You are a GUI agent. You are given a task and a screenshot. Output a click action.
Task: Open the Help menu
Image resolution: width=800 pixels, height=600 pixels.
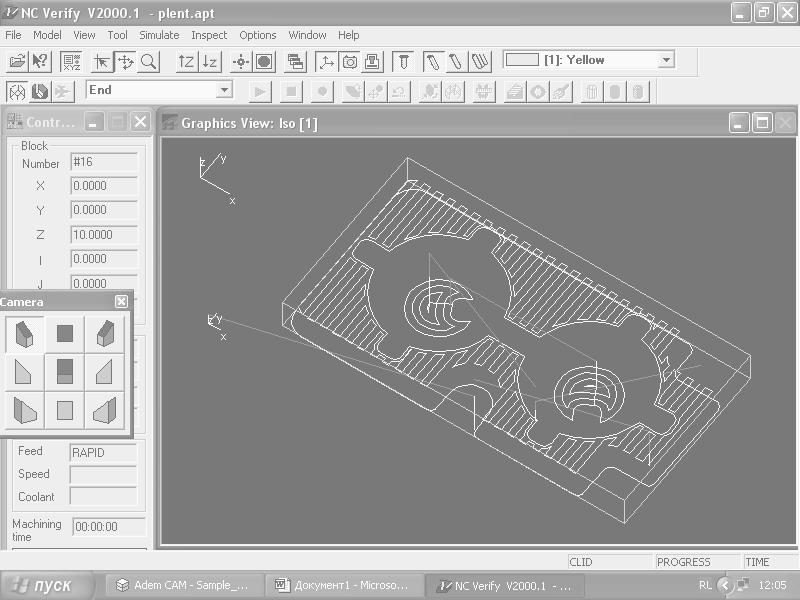348,35
